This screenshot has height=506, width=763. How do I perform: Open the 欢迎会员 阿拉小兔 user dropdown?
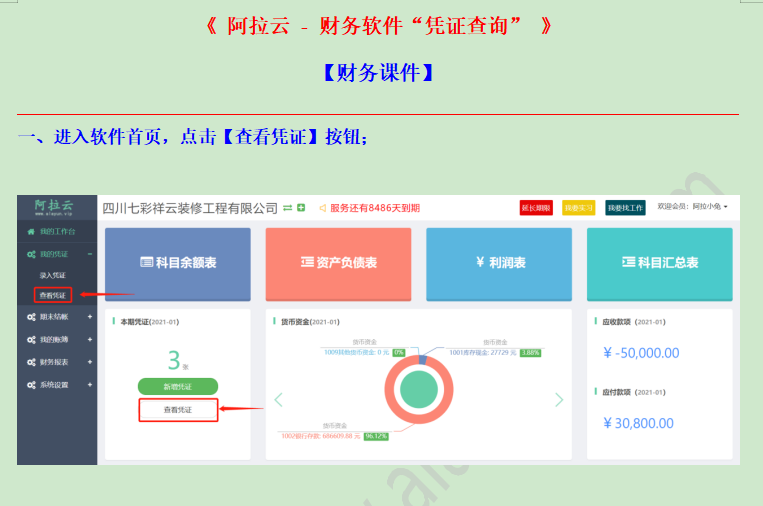tap(692, 207)
